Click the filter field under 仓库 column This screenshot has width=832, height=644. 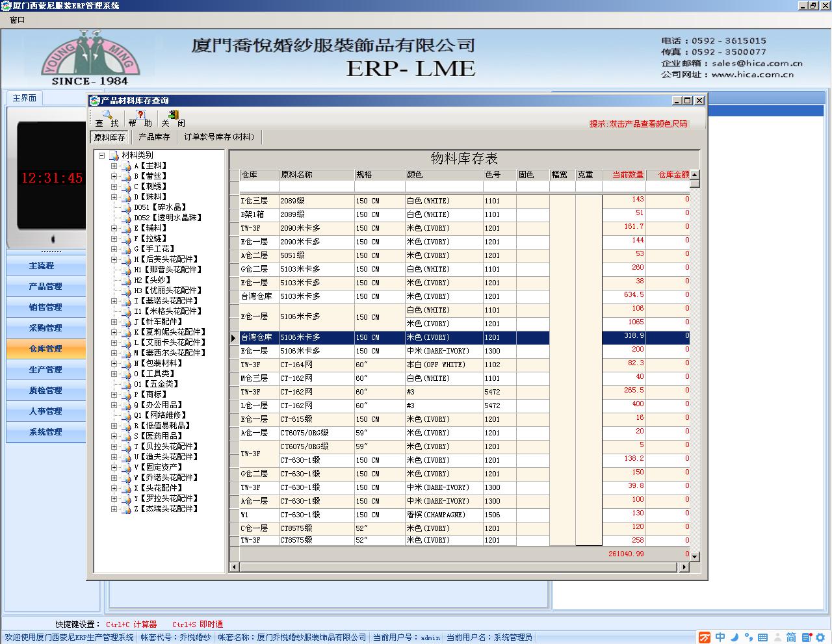pyautogui.click(x=259, y=187)
